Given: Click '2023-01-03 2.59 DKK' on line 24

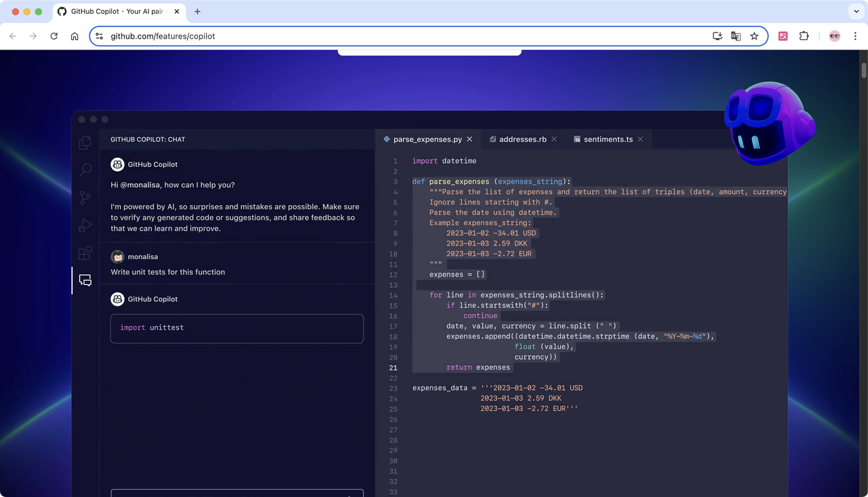Looking at the screenshot, I should tap(521, 398).
